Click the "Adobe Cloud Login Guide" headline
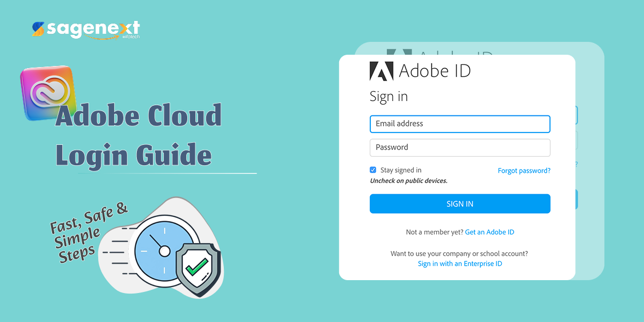 [x=138, y=134]
